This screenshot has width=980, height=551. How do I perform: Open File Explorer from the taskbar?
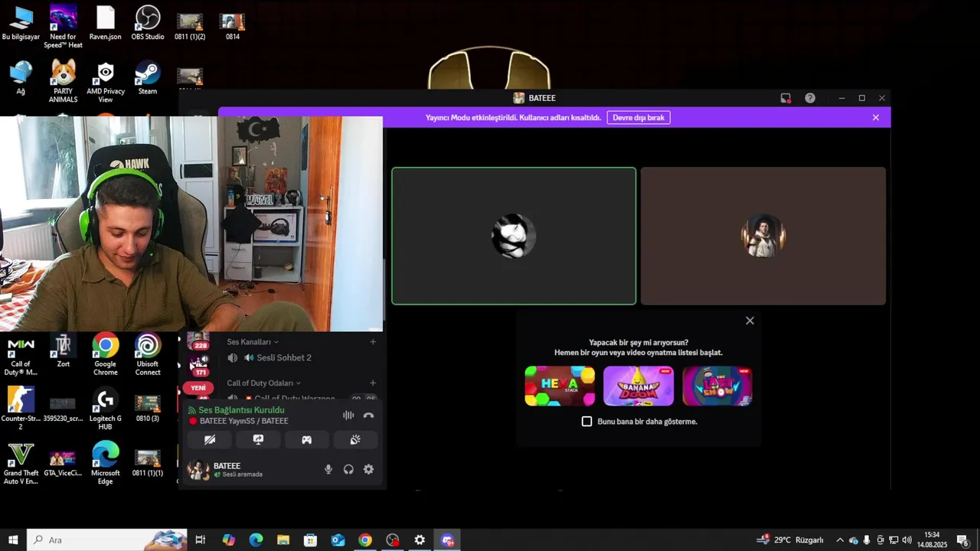point(283,540)
